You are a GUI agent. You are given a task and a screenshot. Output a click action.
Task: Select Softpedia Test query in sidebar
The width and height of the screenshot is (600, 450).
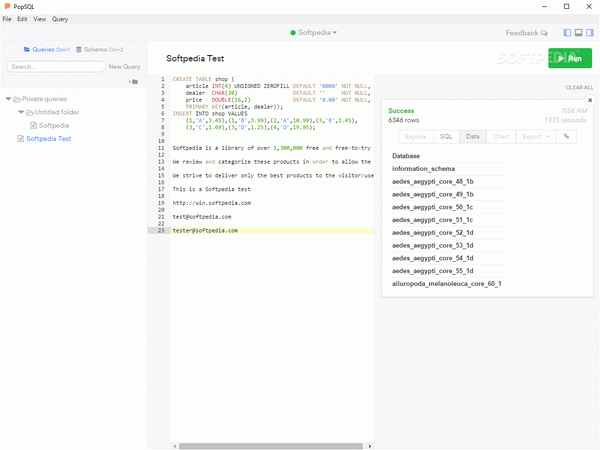pyautogui.click(x=49, y=139)
